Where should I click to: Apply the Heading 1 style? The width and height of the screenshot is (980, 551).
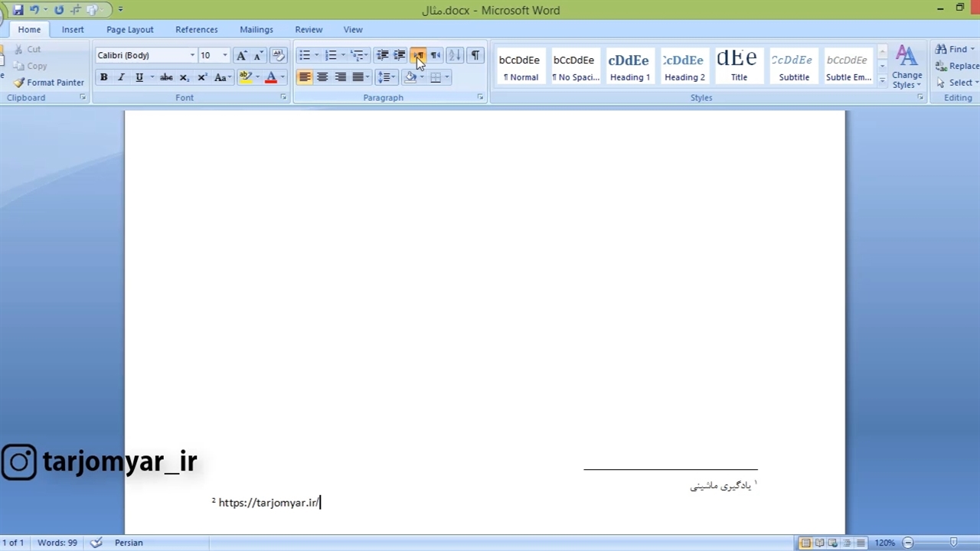point(629,67)
